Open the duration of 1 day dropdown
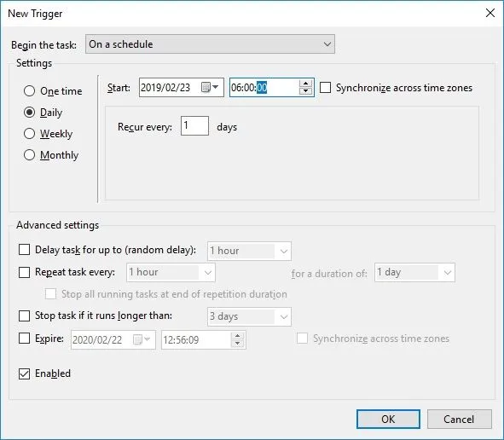The image size is (504, 440). (414, 272)
